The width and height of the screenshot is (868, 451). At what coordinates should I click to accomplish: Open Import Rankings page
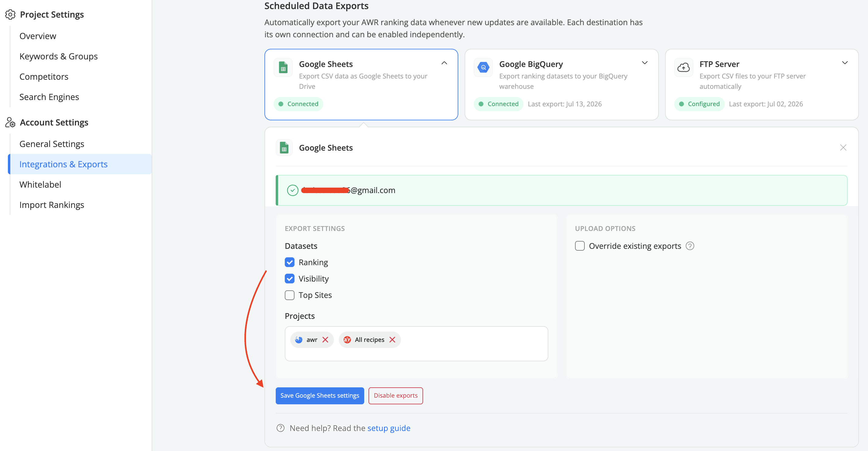point(52,205)
